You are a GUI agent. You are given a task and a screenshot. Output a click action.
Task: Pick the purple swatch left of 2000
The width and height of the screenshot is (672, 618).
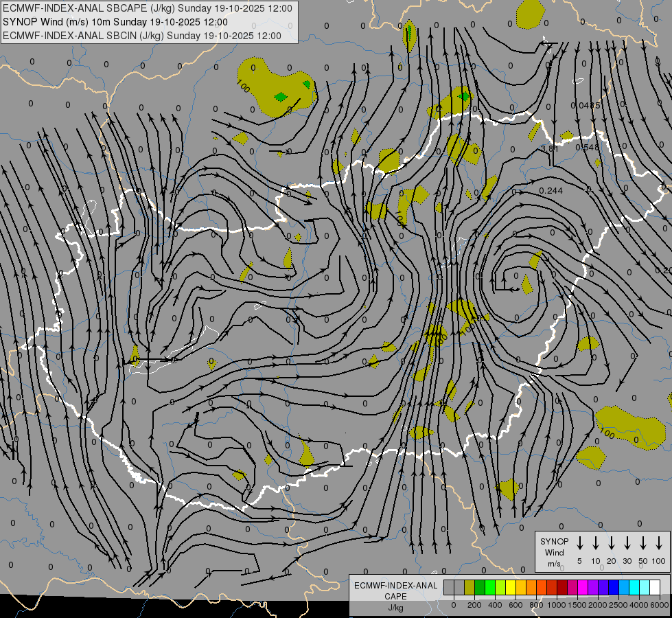(x=594, y=587)
